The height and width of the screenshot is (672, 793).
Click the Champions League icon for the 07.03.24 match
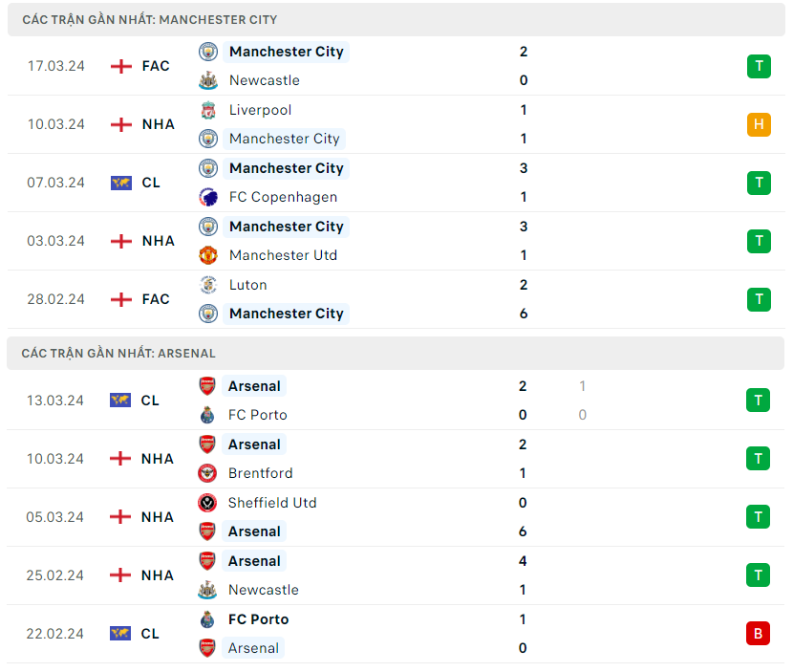pyautogui.click(x=121, y=183)
